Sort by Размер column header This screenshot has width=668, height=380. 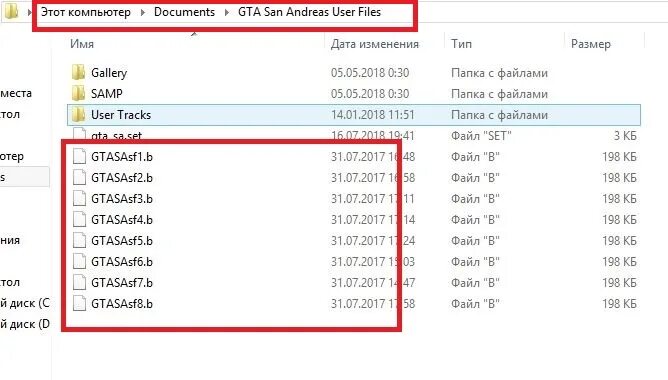click(590, 44)
